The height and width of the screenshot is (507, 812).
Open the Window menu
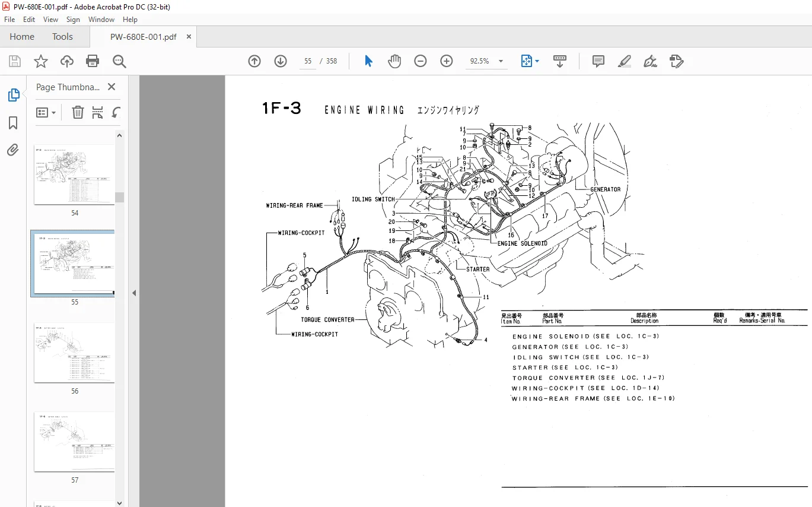coord(101,20)
